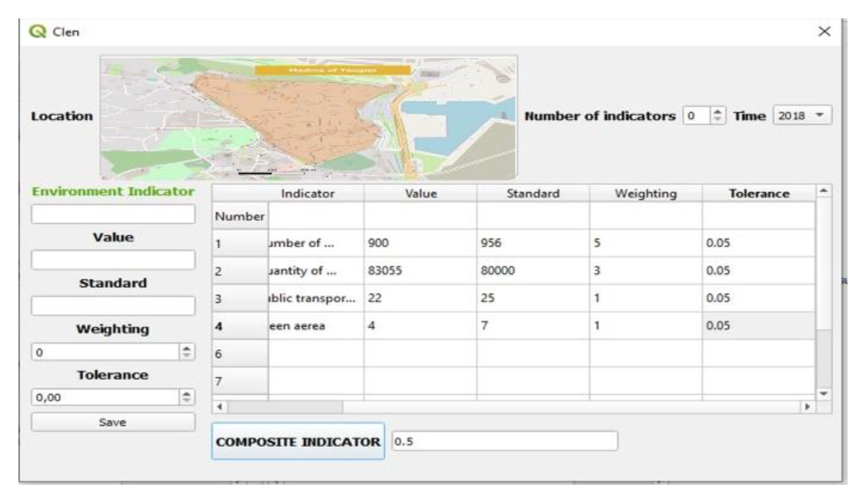
Task: Click the Number of indicators stepper arrows
Action: tap(717, 116)
